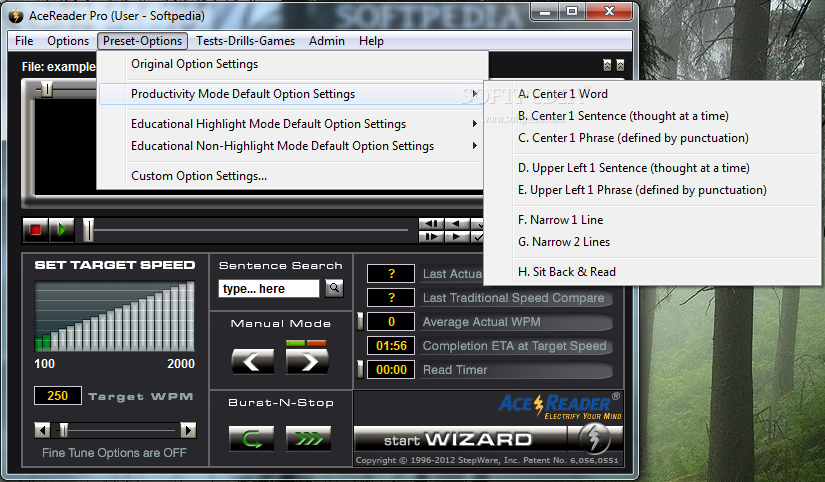The width and height of the screenshot is (825, 482).
Task: Click the right double-chevron collapse button
Action: [620, 65]
